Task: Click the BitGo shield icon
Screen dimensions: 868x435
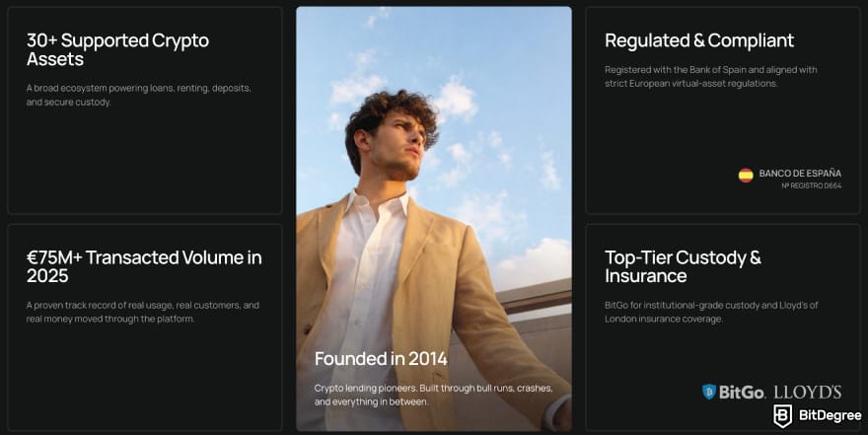Action: point(708,393)
